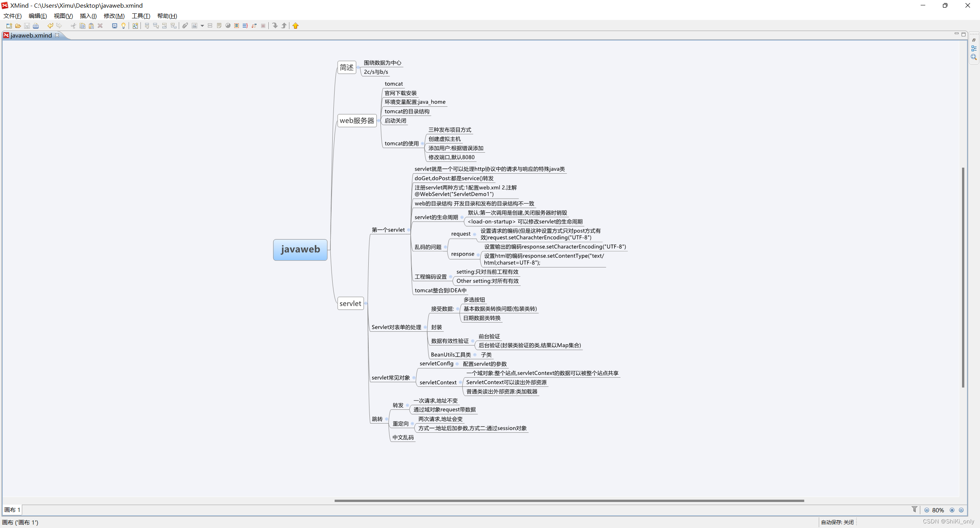Click the print icon in toolbar
This screenshot has height=528, width=980.
coord(36,26)
